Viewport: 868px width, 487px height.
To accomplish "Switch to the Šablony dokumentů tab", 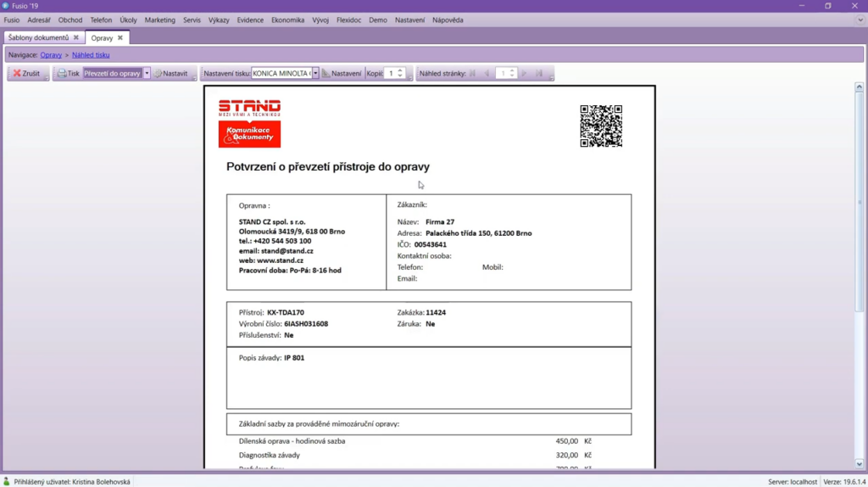I will (38, 37).
